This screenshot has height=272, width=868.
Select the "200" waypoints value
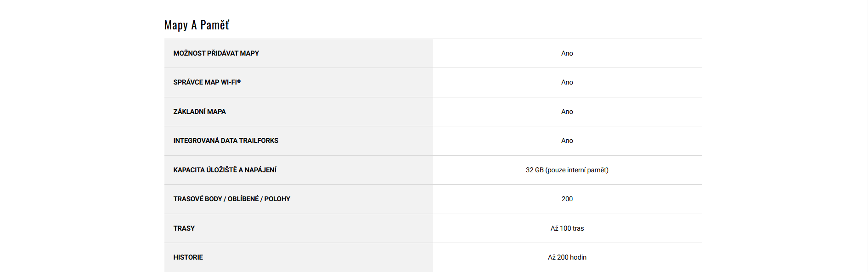[567, 199]
